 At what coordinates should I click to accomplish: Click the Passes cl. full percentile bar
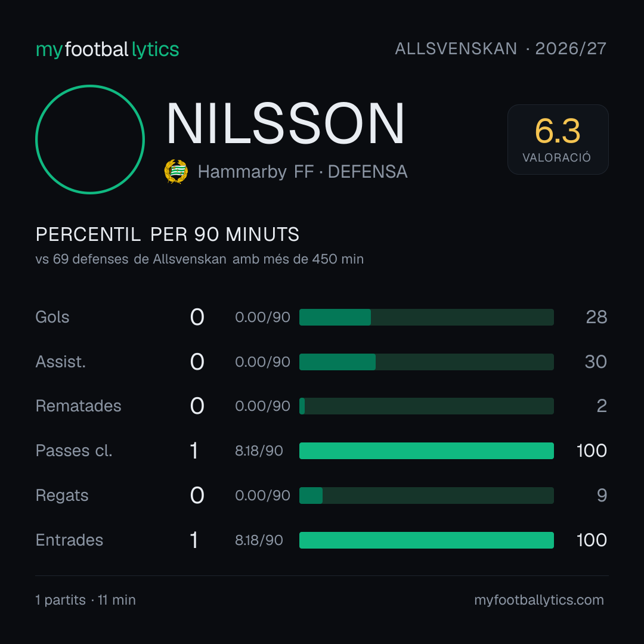coord(426,451)
